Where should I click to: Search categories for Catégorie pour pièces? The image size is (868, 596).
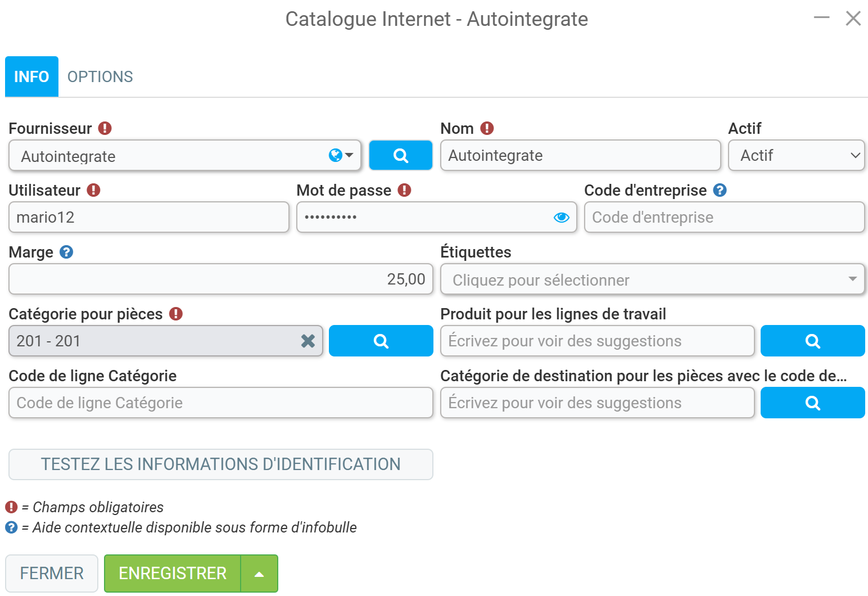[381, 341]
